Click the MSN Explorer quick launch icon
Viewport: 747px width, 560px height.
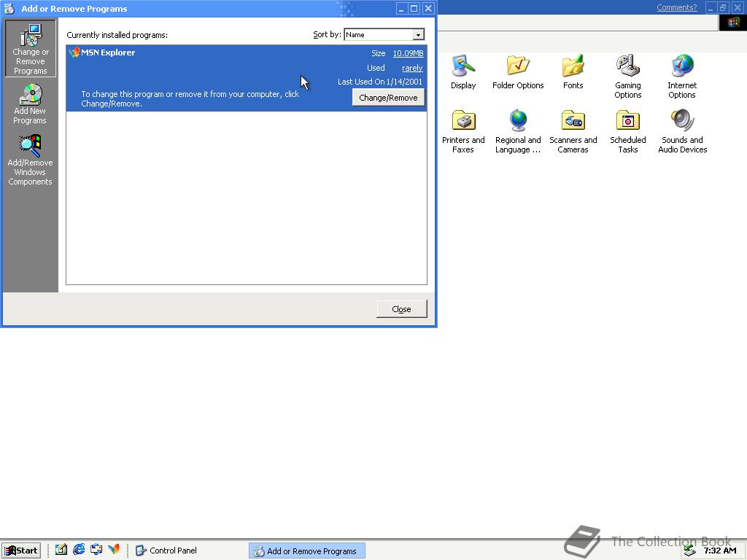click(x=113, y=550)
